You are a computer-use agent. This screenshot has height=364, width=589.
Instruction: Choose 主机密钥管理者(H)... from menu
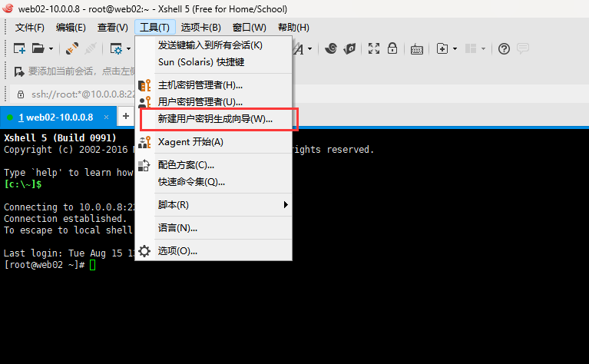pos(213,85)
